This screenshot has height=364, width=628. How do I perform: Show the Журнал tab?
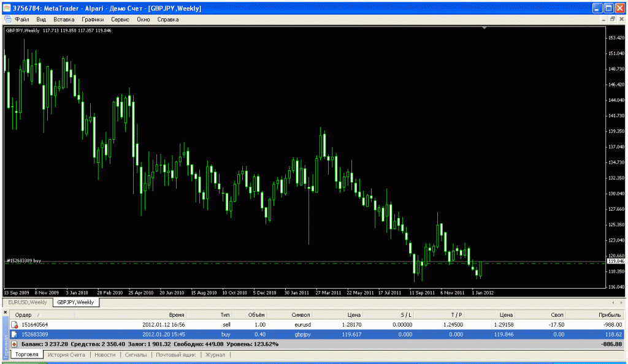(215, 355)
